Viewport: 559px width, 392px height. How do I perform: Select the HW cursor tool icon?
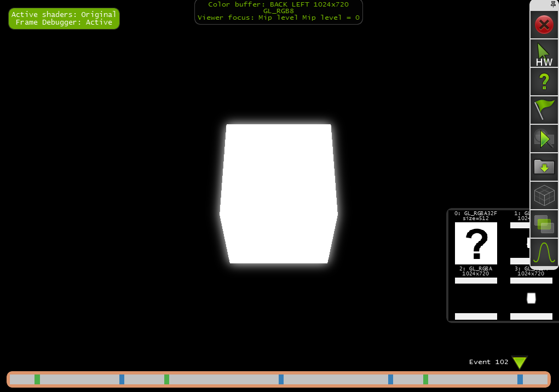point(544,54)
